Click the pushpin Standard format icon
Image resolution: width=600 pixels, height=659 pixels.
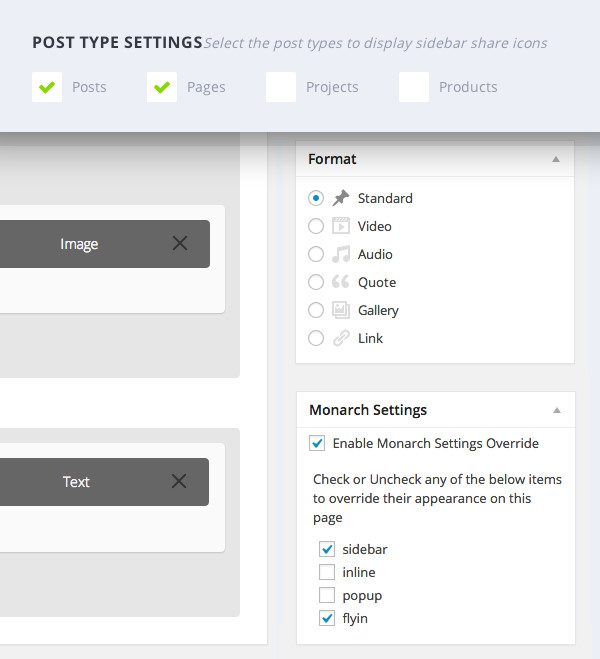click(341, 198)
